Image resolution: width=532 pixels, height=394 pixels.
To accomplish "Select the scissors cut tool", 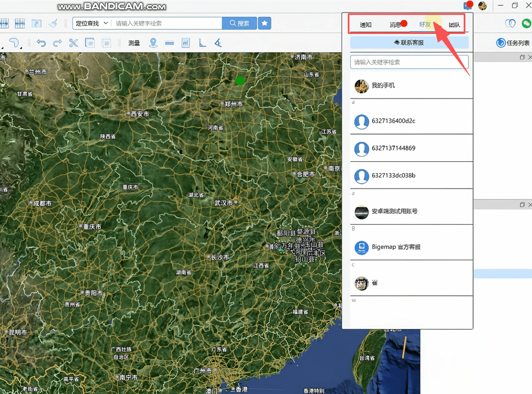I will [x=74, y=43].
